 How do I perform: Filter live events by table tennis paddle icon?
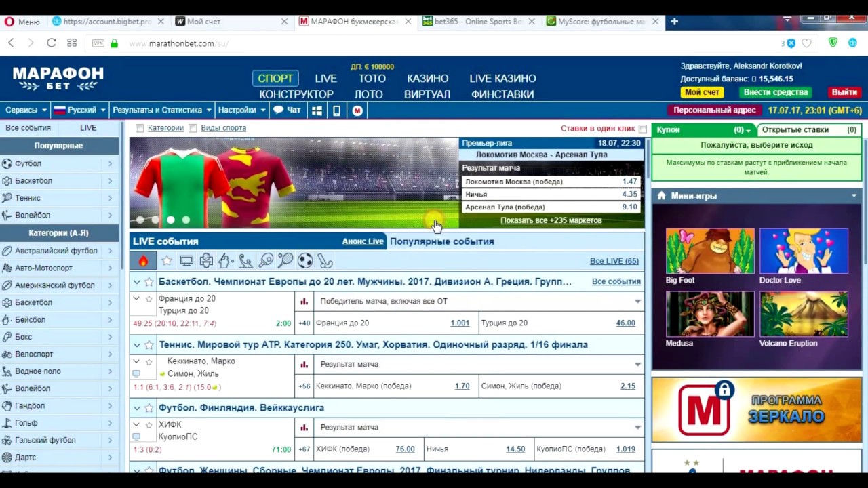click(266, 261)
